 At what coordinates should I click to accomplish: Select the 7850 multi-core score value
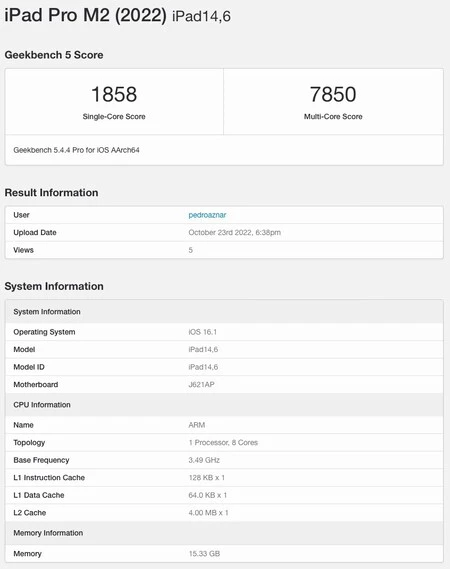pyautogui.click(x=333, y=94)
